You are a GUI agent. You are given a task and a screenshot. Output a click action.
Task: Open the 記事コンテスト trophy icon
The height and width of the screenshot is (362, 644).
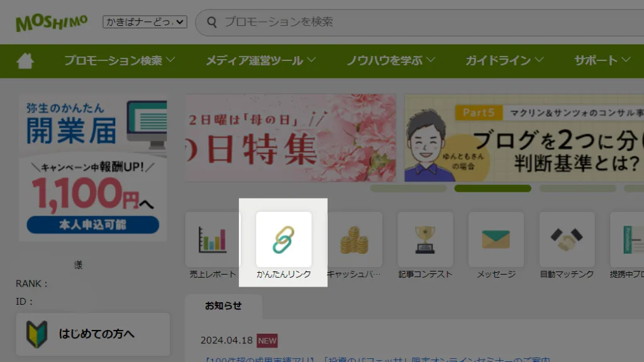(x=425, y=240)
